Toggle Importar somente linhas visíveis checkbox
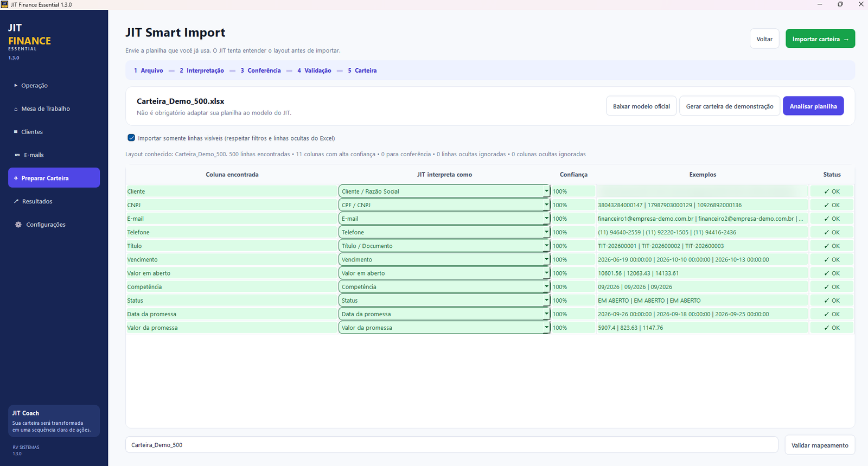868x466 pixels. (131, 138)
